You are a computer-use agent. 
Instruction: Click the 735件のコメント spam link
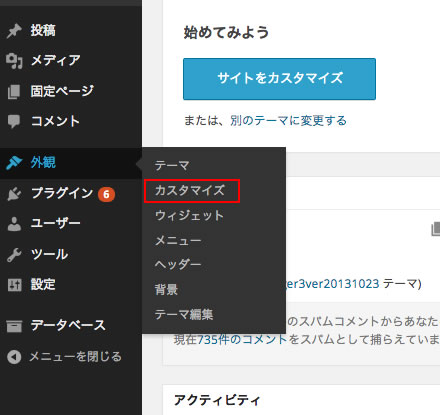point(242,340)
